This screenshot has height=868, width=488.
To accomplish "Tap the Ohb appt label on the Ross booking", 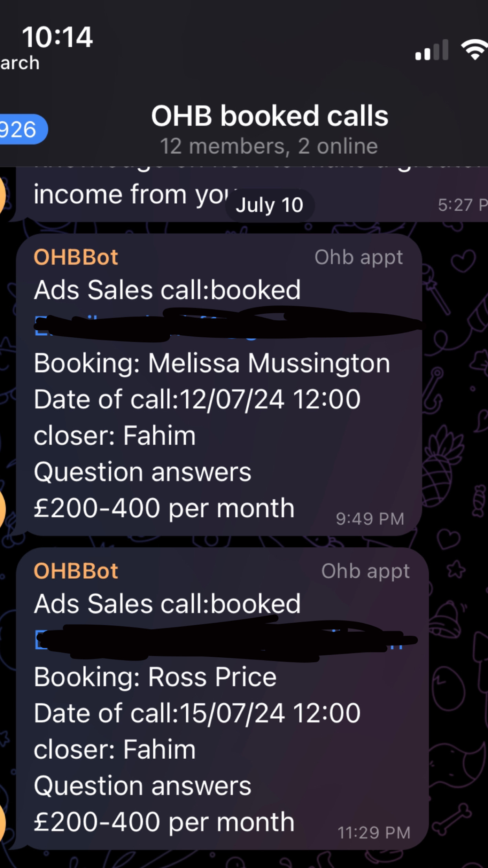I will 365,571.
